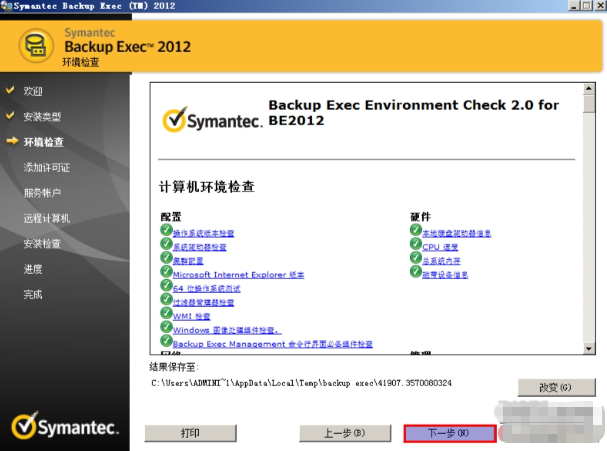Open the Microsoft Internet Explorer 版本 link
This screenshot has width=607, height=451.
pos(238,274)
